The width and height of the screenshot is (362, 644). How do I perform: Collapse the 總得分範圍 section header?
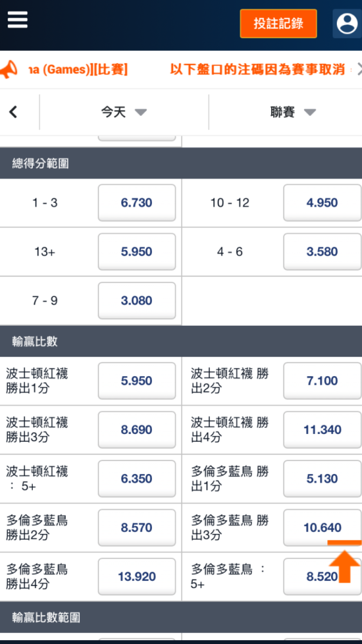tap(181, 164)
